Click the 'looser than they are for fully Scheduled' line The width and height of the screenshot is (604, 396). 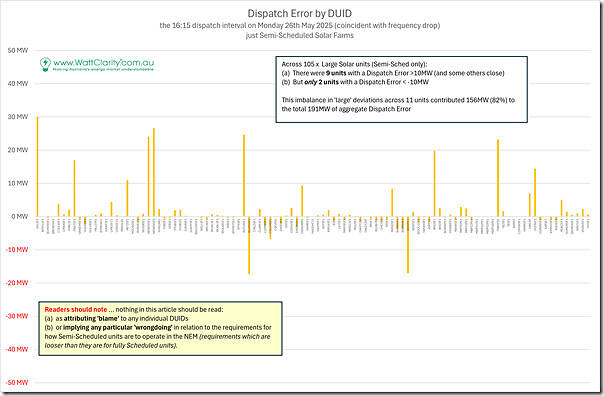pos(111,345)
